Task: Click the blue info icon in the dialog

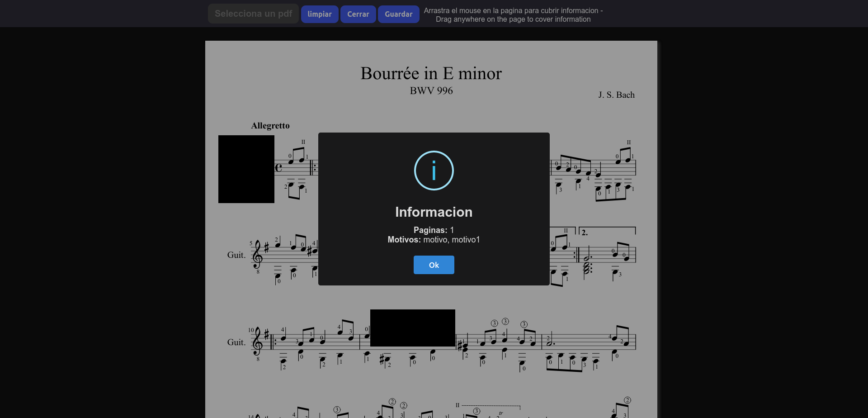Action: coord(434,171)
